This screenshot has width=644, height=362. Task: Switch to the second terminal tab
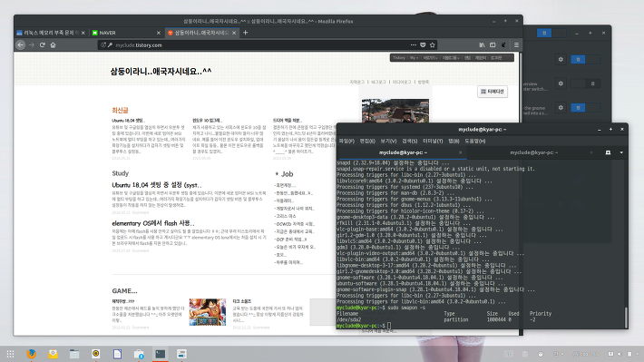click(534, 152)
